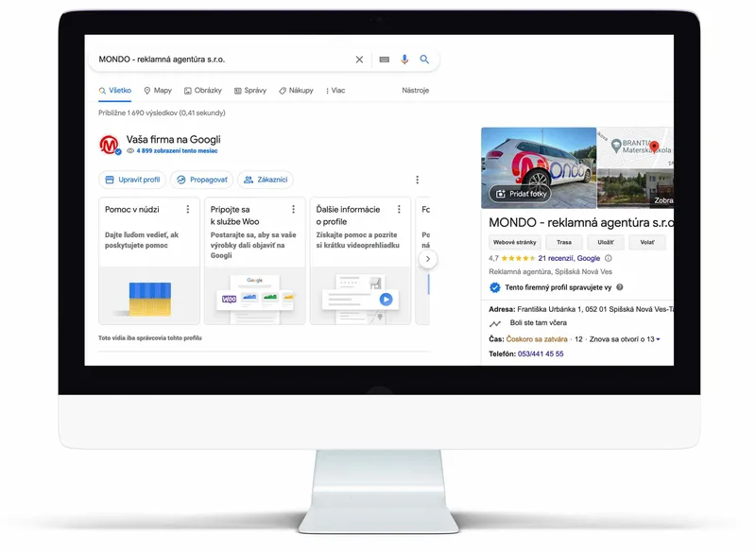
Task: Switch to the Nákupy tab
Action: 296,91
